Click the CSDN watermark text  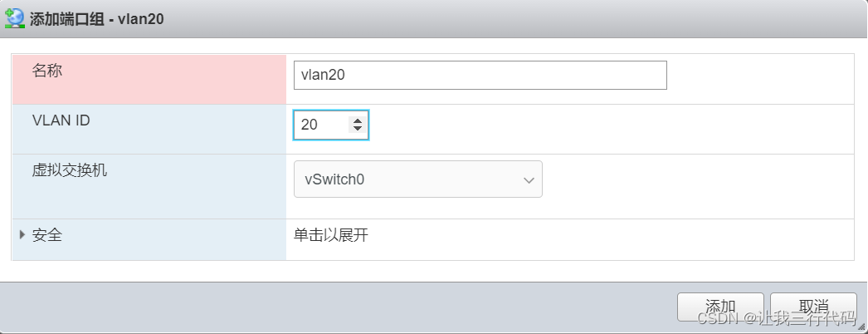(776, 318)
